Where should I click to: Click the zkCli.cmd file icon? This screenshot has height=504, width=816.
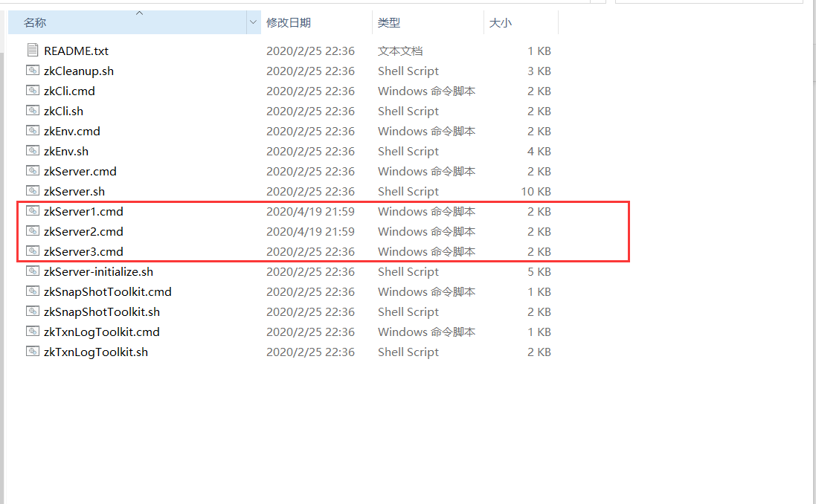(32, 91)
